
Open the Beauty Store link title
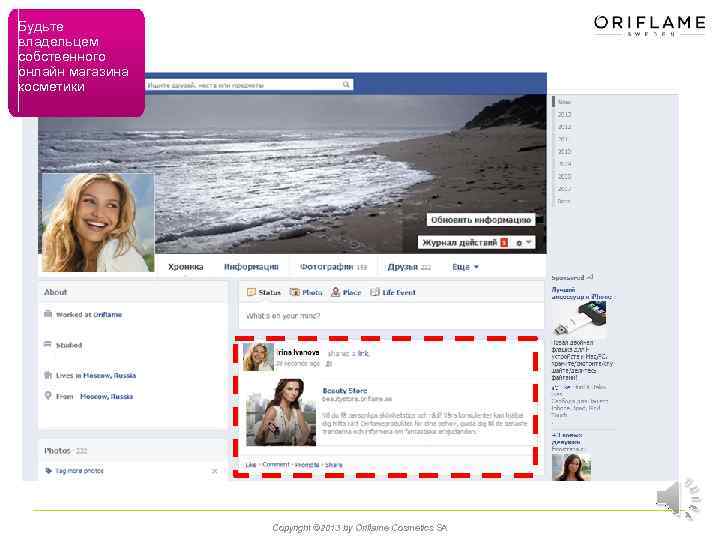pyautogui.click(x=345, y=391)
